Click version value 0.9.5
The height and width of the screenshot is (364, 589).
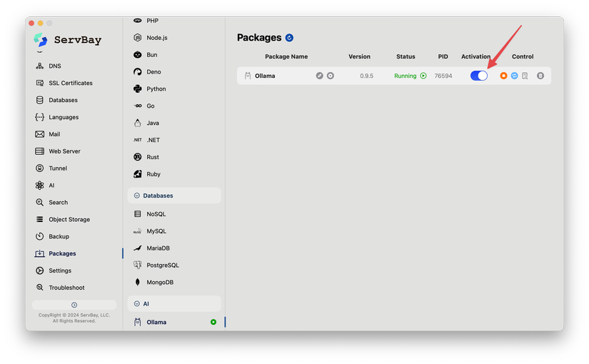tap(367, 76)
